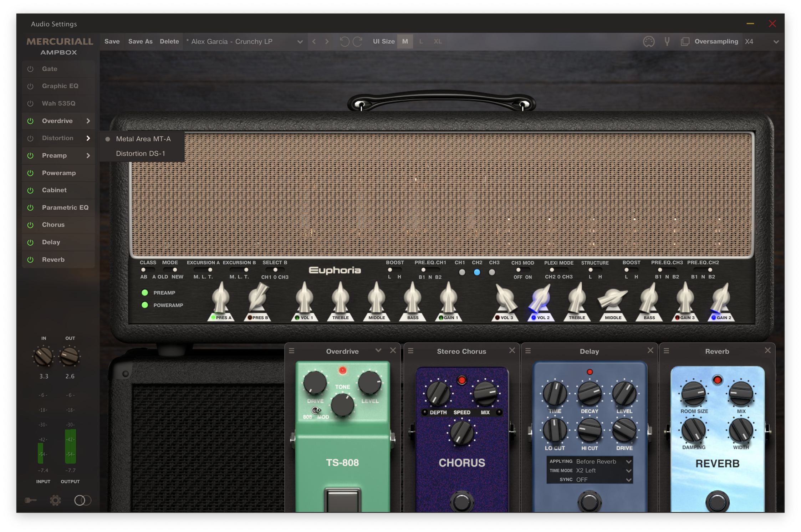The width and height of the screenshot is (801, 532).
Task: Open the tuner fork icon
Action: coord(667,42)
